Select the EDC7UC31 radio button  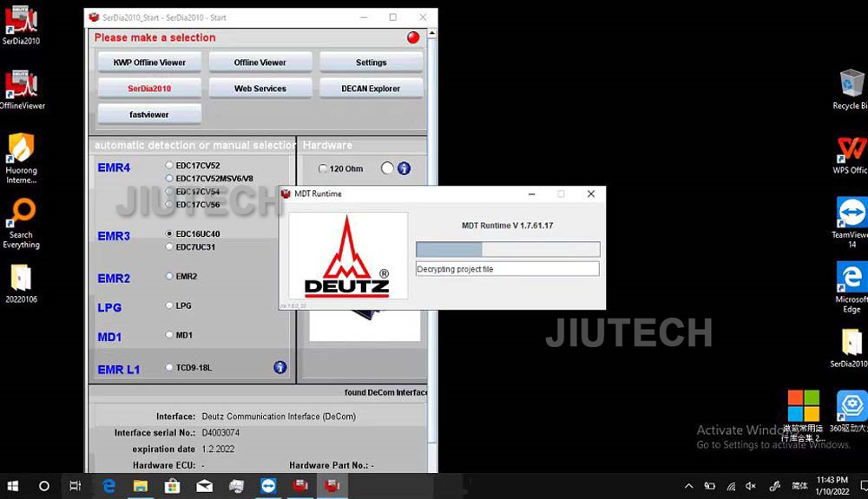point(169,246)
